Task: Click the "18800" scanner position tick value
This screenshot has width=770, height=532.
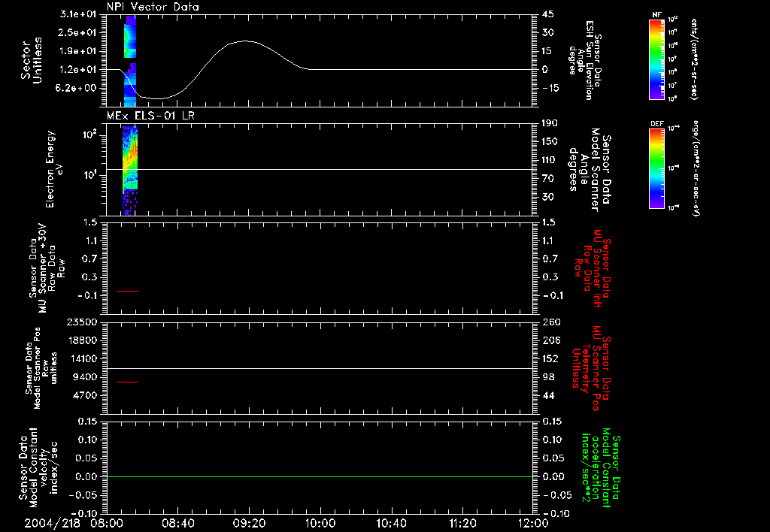Action: click(82, 340)
